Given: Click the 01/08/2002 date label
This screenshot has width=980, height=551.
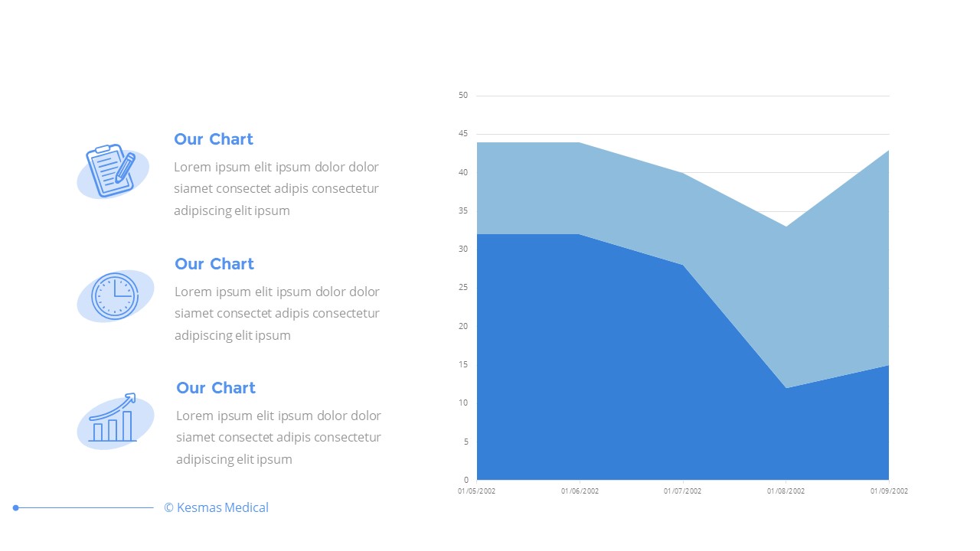Looking at the screenshot, I should 786,491.
